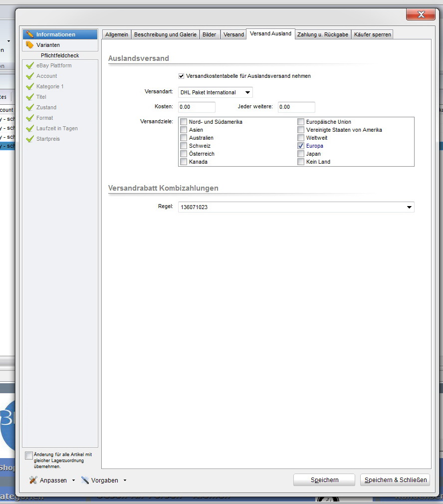Click the Anpassen tools icon

point(33,480)
